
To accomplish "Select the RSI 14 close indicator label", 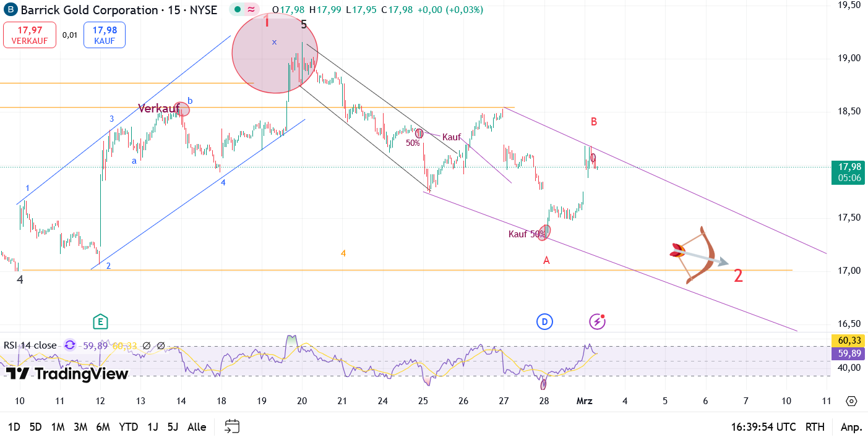I will (x=30, y=345).
